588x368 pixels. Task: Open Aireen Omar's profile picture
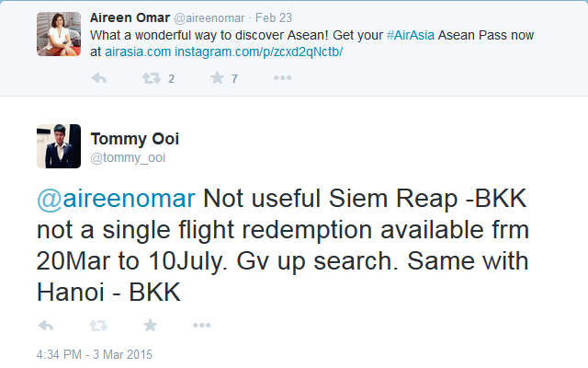point(58,33)
